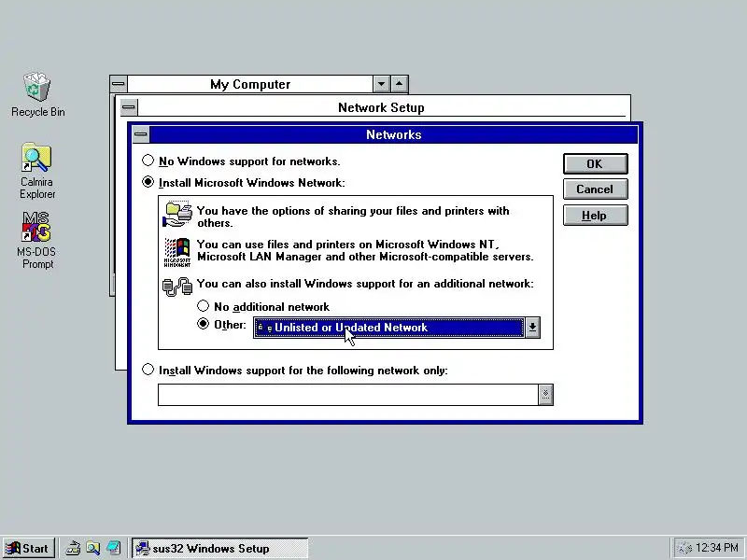Image resolution: width=747 pixels, height=560 pixels.
Task: Click the system tray icon next to the clock
Action: 684,549
